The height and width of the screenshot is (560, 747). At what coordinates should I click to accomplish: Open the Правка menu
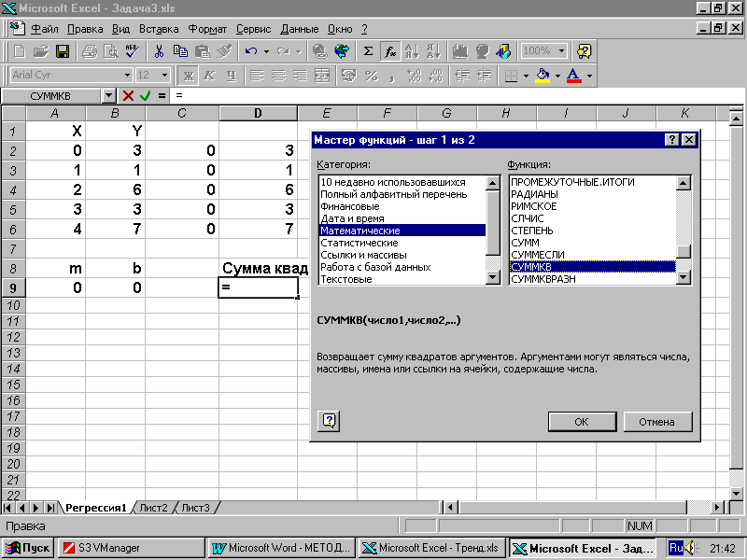(x=85, y=29)
